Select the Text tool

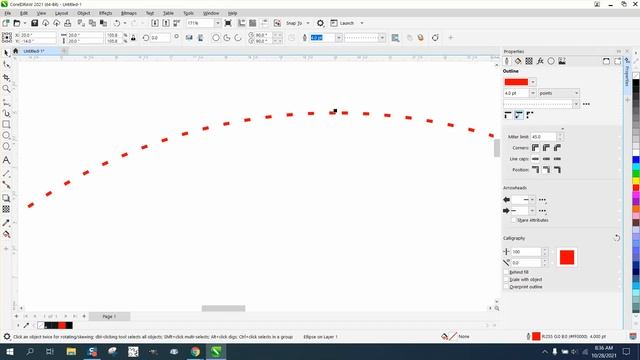coord(7,160)
